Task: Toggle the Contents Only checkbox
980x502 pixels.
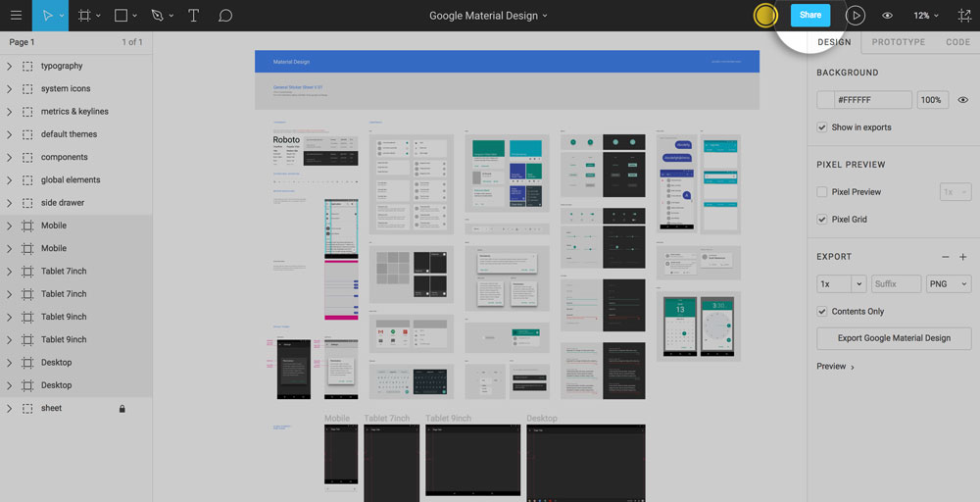Action: coord(822,312)
